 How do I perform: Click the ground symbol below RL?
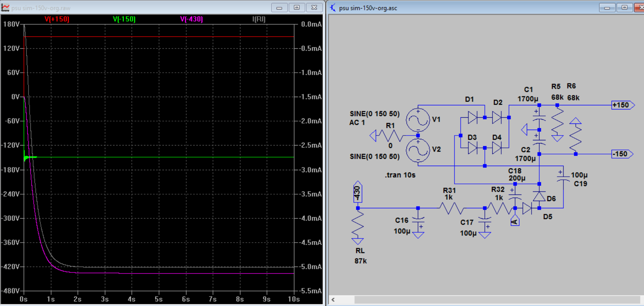[358, 241]
